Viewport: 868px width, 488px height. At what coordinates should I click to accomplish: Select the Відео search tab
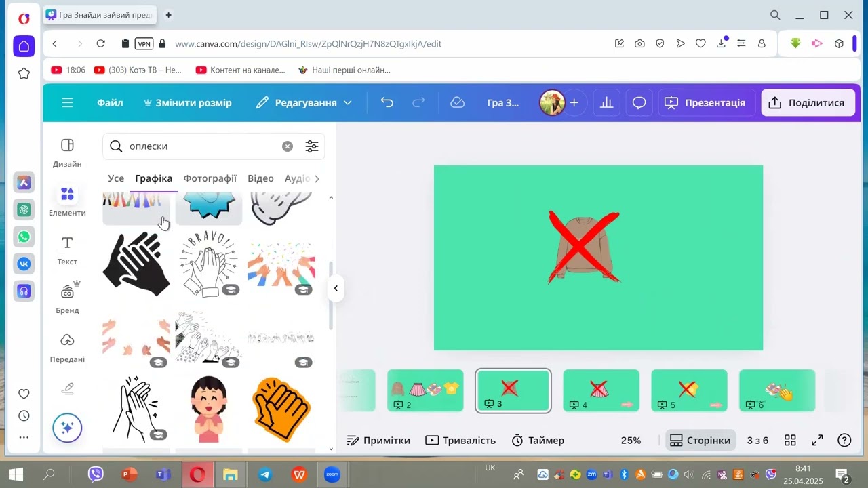(260, 178)
